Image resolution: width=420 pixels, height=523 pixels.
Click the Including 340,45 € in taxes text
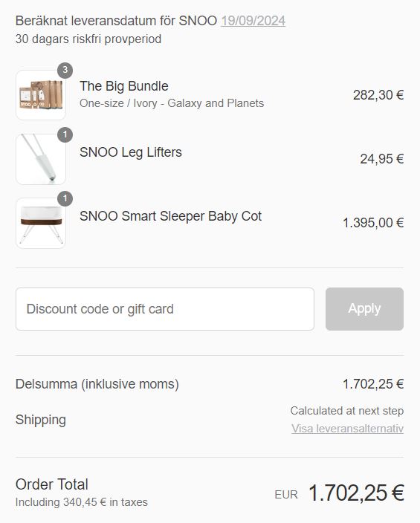coord(82,502)
